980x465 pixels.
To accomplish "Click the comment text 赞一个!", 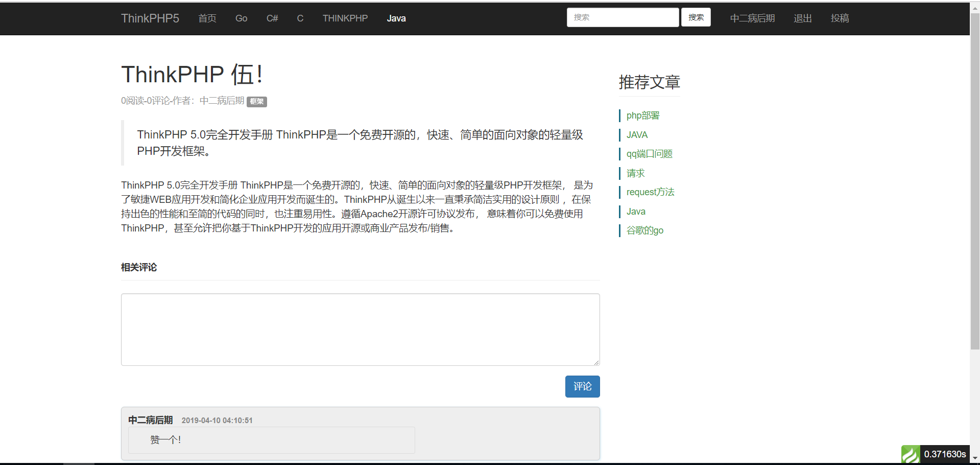I will (x=165, y=440).
